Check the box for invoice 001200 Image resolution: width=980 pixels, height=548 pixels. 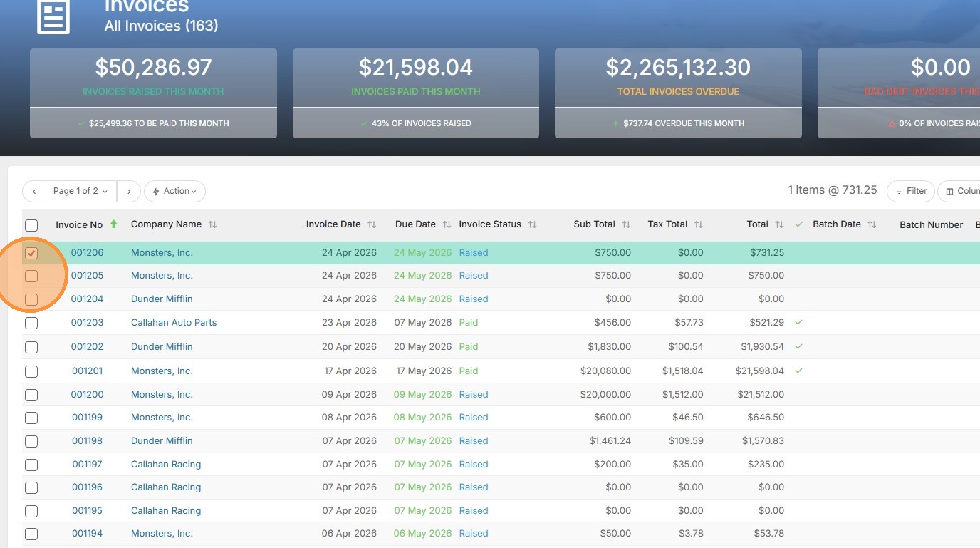(31, 395)
